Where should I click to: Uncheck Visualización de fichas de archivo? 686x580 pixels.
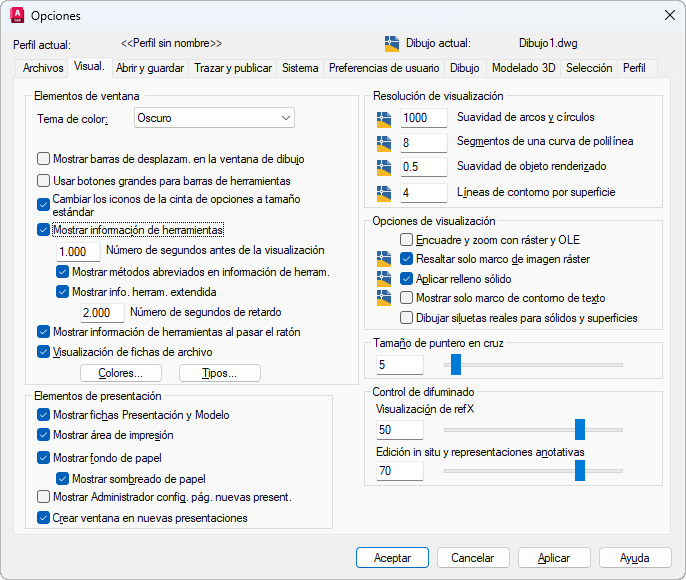point(43,352)
